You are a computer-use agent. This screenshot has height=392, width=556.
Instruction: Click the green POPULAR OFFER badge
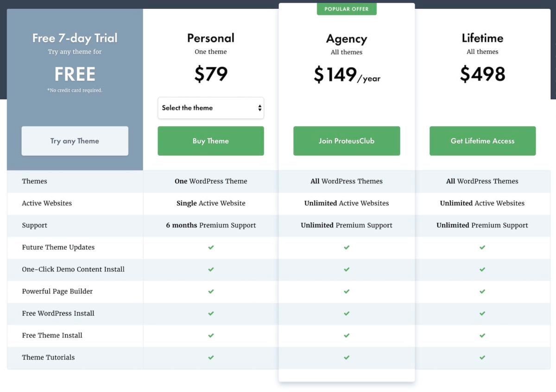click(x=347, y=9)
